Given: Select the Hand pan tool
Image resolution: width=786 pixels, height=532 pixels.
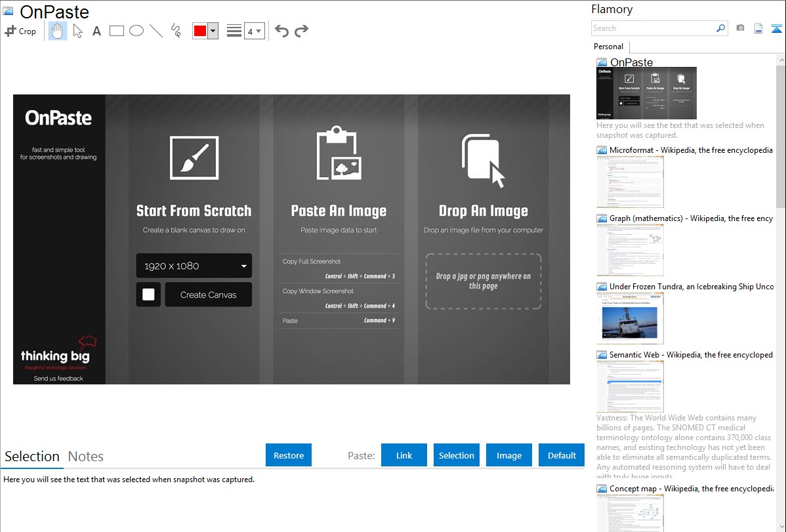Looking at the screenshot, I should (58, 31).
